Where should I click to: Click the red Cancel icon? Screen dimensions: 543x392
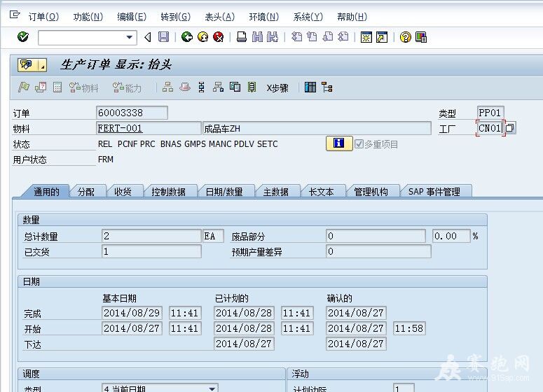218,36
